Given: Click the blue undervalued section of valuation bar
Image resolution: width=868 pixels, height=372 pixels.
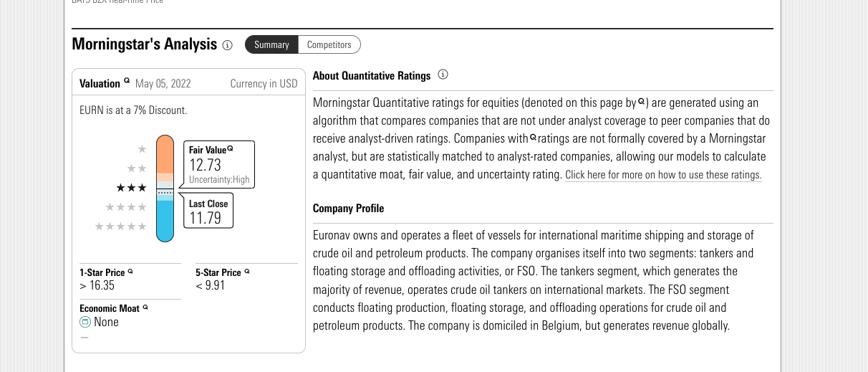Looking at the screenshot, I should click(x=165, y=221).
